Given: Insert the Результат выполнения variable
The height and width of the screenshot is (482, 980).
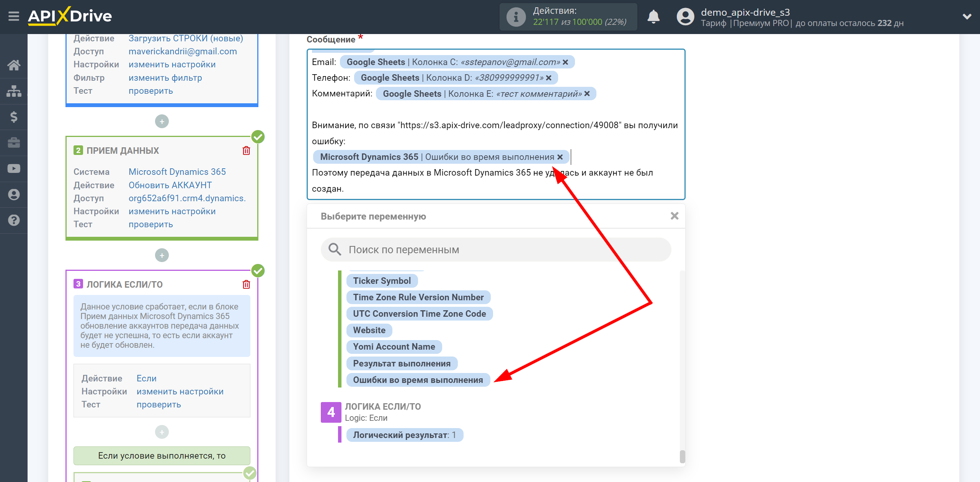Looking at the screenshot, I should click(x=402, y=364).
